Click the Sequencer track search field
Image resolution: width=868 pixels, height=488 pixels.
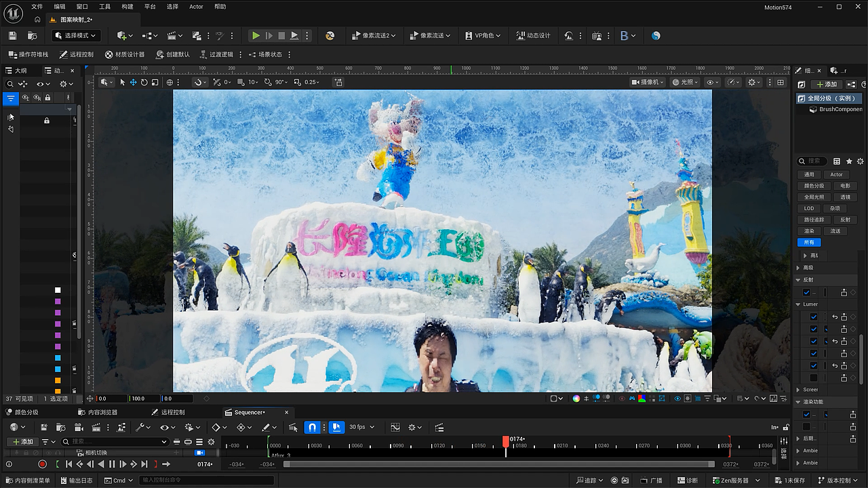click(115, 441)
